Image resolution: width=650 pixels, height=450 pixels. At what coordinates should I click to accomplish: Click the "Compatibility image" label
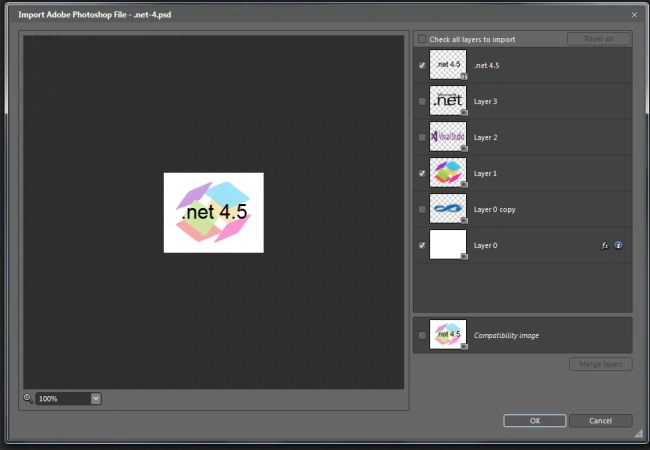pyautogui.click(x=506, y=335)
